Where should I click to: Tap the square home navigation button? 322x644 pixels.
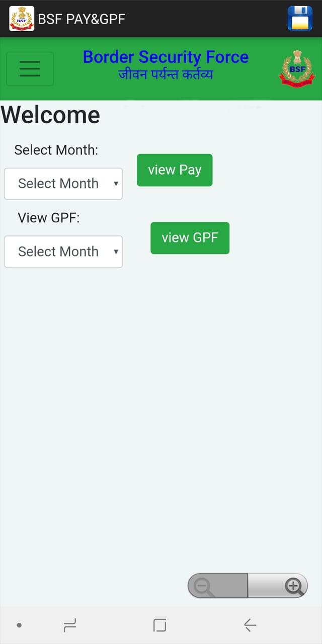159,625
